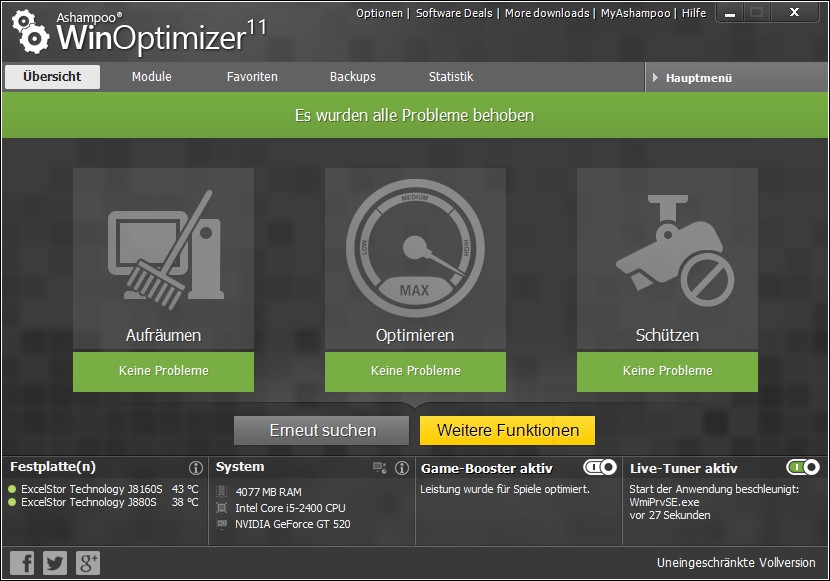The image size is (830, 581).
Task: Open the Schützen security camera icon
Action: [x=675, y=250]
